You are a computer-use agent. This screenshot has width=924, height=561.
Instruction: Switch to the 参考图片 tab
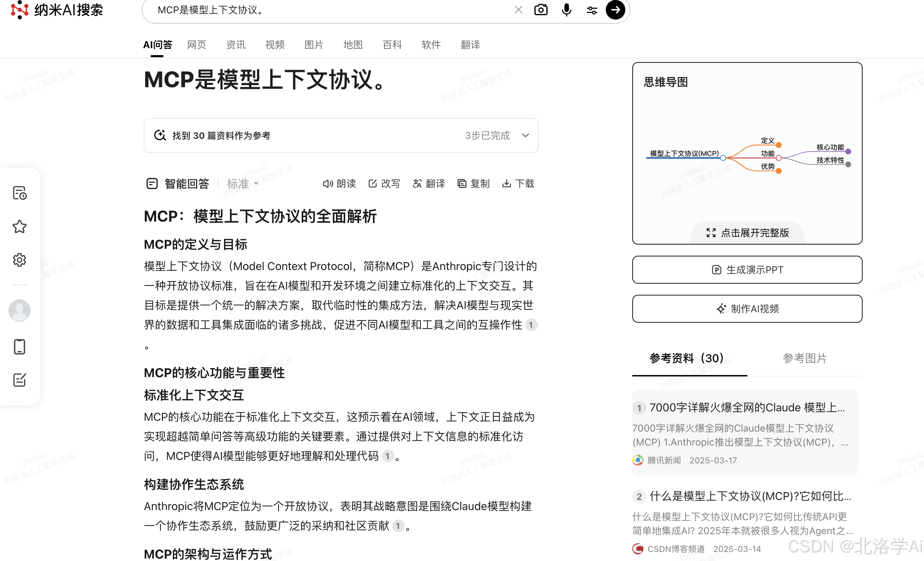pos(804,358)
